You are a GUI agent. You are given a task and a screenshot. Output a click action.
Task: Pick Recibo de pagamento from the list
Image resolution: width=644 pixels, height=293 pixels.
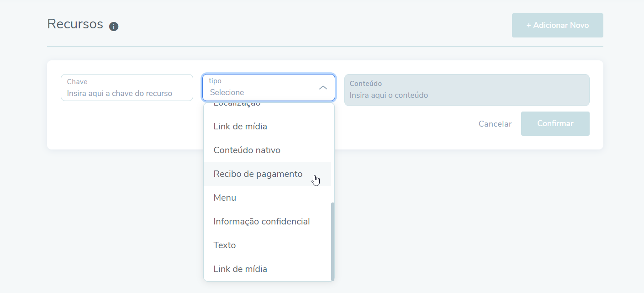click(258, 174)
